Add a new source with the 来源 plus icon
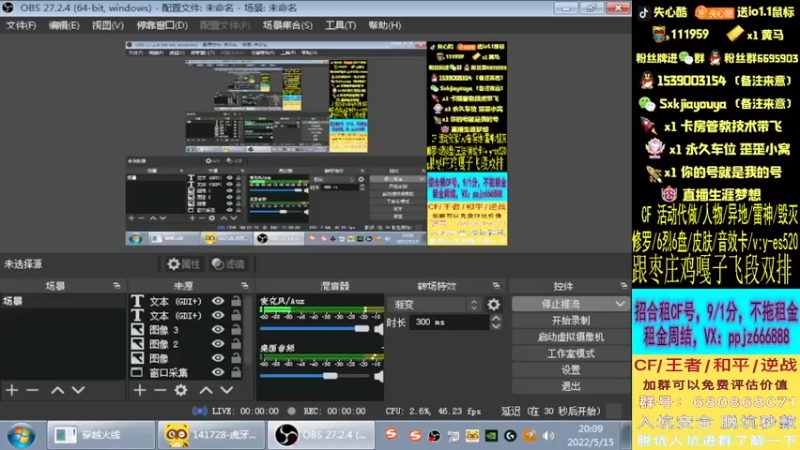 (x=139, y=390)
